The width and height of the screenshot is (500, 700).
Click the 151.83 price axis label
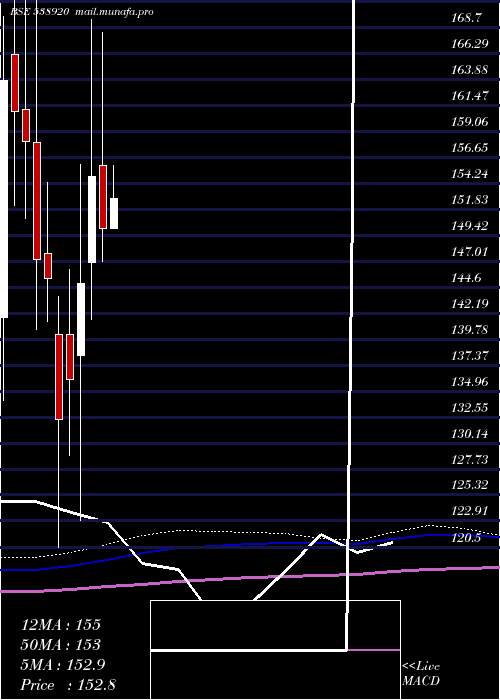(x=470, y=200)
